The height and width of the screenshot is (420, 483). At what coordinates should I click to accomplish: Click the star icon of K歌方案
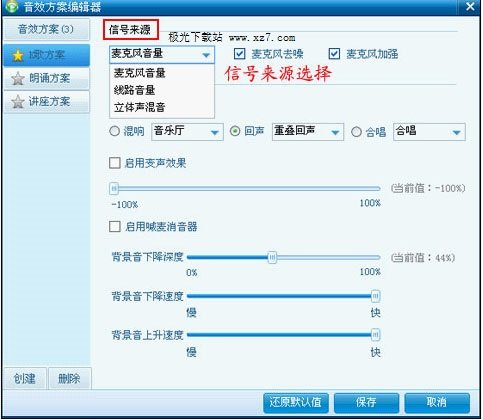18,55
